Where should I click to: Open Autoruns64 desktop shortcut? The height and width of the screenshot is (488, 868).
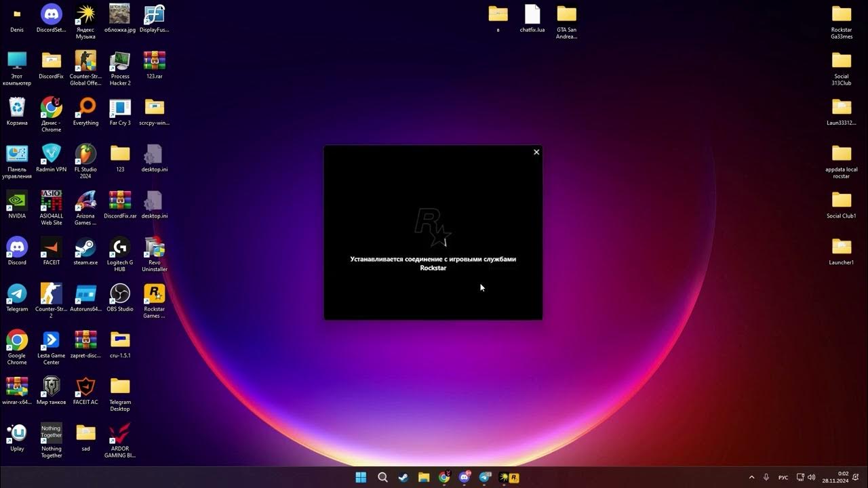pos(85,298)
